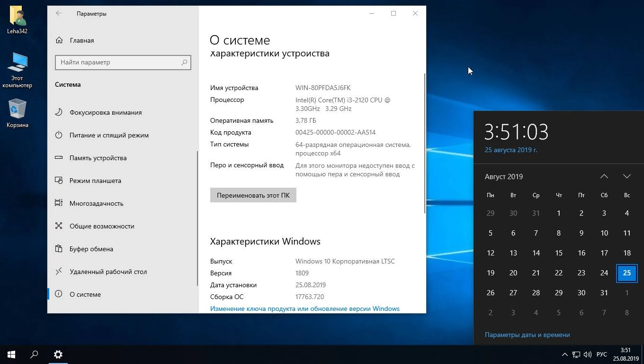Select the Remote Desktop (Удаленный рабочий стол) icon
Viewport: 644px width, 364px height.
coord(59,272)
